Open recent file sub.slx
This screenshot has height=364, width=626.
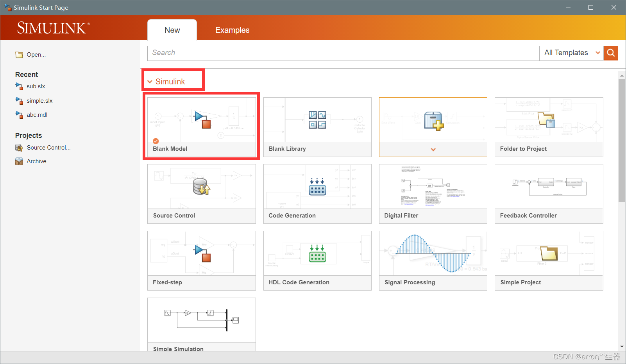[x=36, y=86]
